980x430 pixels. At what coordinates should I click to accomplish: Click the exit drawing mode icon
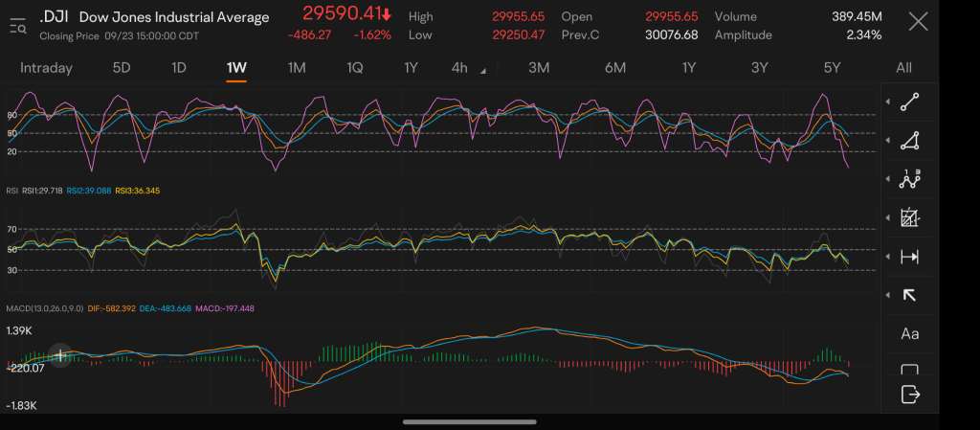coord(911,395)
